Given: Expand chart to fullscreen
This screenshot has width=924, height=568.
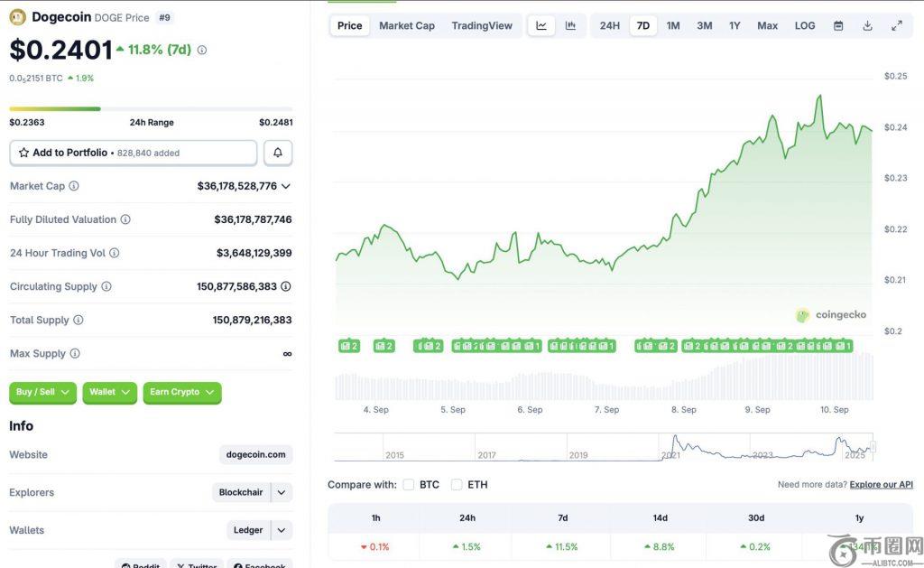Looking at the screenshot, I should (x=896, y=25).
